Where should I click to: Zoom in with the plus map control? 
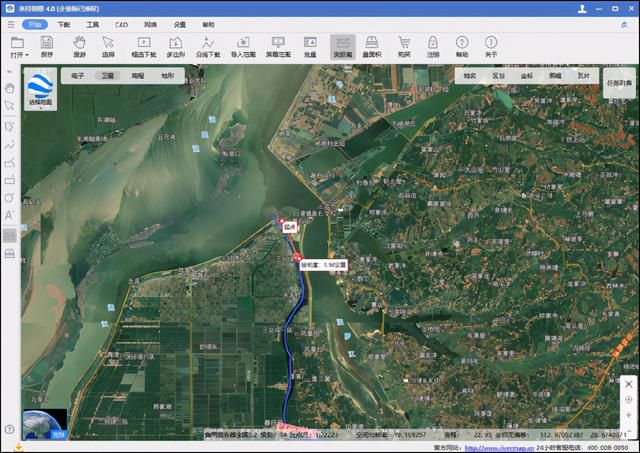tap(629, 415)
